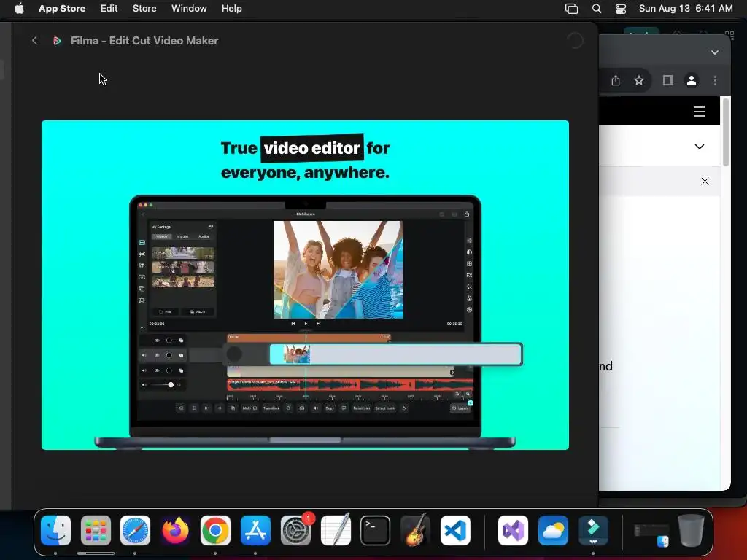Toggle the Chrome side panel icon

[668, 80]
